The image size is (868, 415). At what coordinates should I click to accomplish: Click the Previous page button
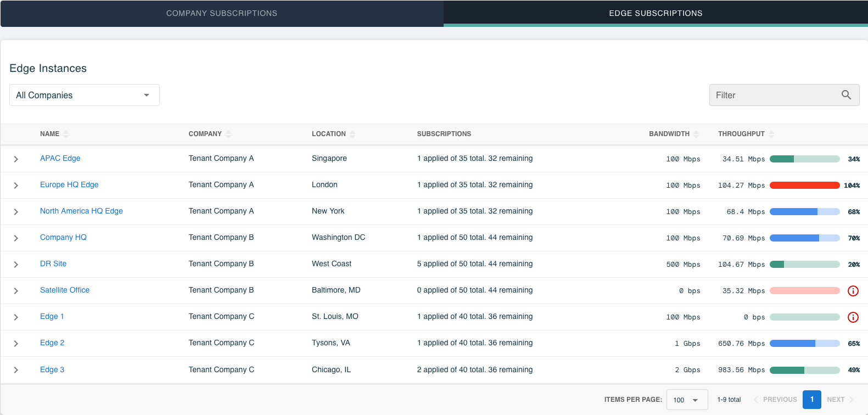(775, 400)
